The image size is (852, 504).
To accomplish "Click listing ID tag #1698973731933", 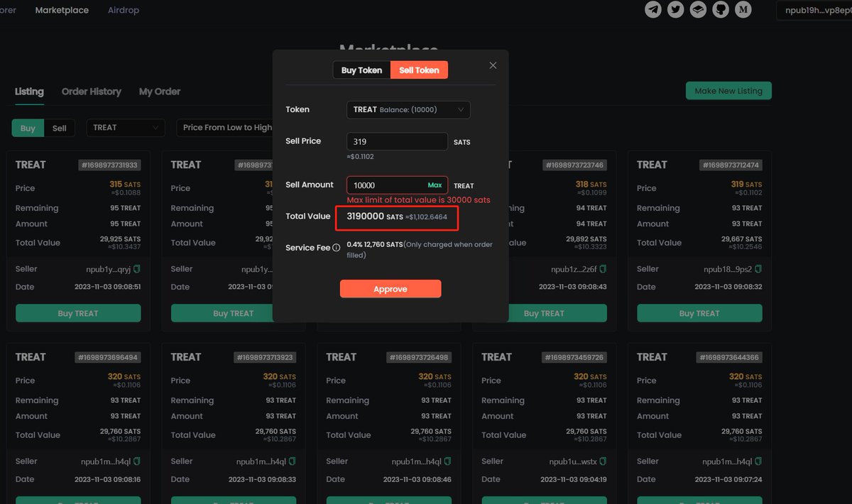I will (109, 165).
